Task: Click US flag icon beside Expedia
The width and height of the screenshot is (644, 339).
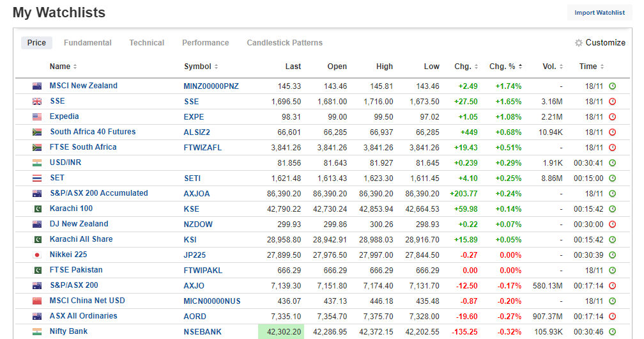Action: [37, 117]
